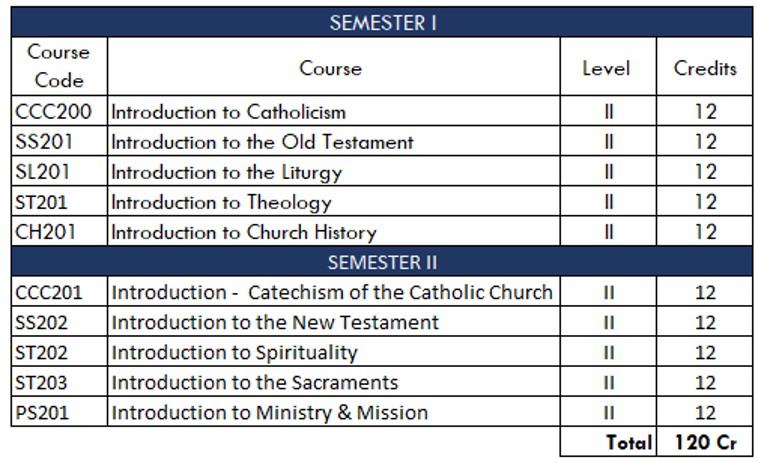
Task: Select Introduction to the Liturgy cell
Action: click(226, 172)
